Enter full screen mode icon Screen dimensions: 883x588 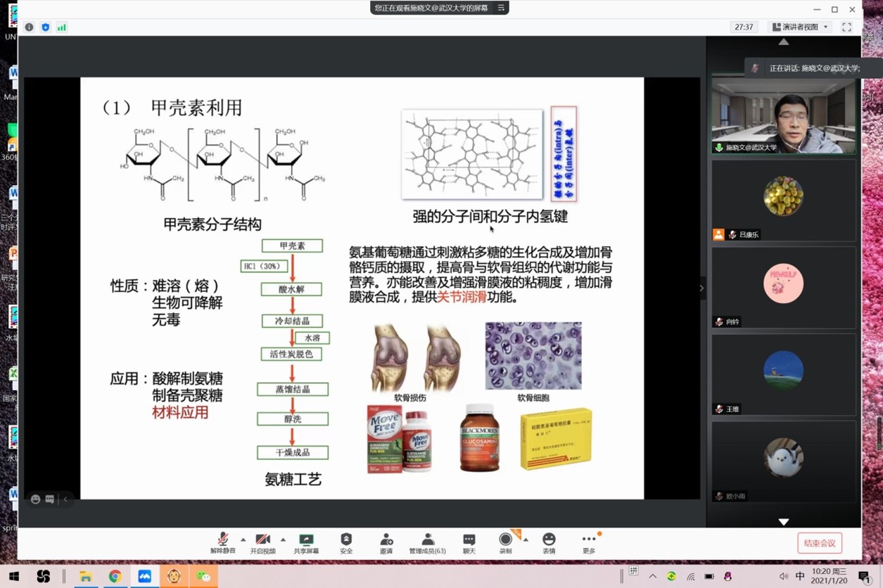coord(846,27)
